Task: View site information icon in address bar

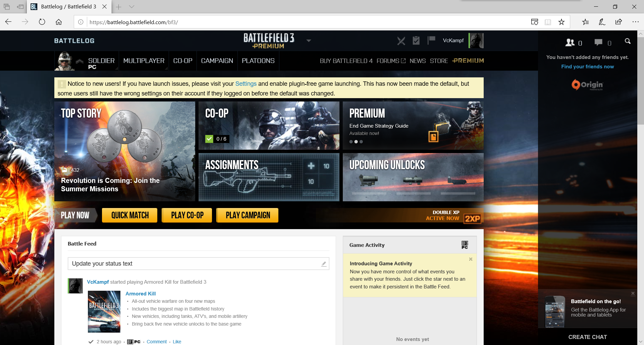Action: click(x=81, y=22)
